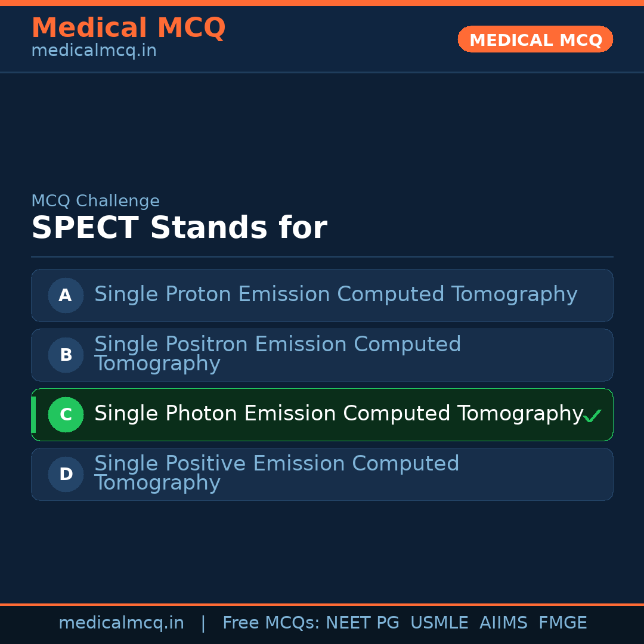Click the SPECT Stands for question heading

179,228
